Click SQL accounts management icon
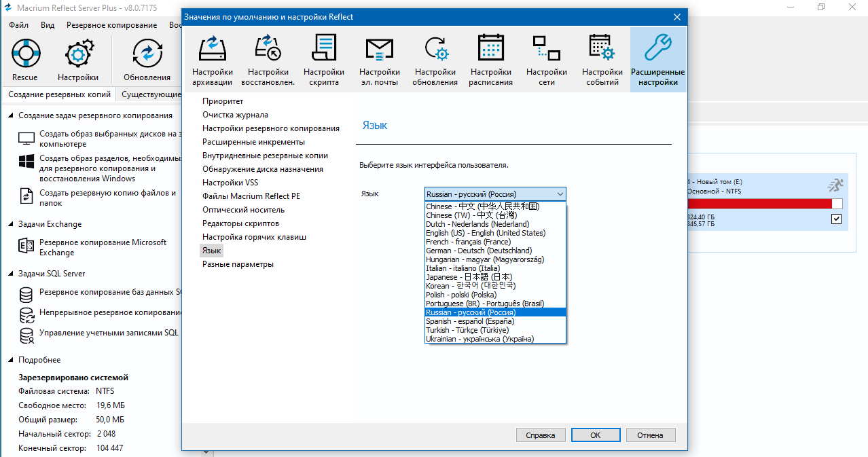The height and width of the screenshot is (457, 868). pyautogui.click(x=26, y=335)
